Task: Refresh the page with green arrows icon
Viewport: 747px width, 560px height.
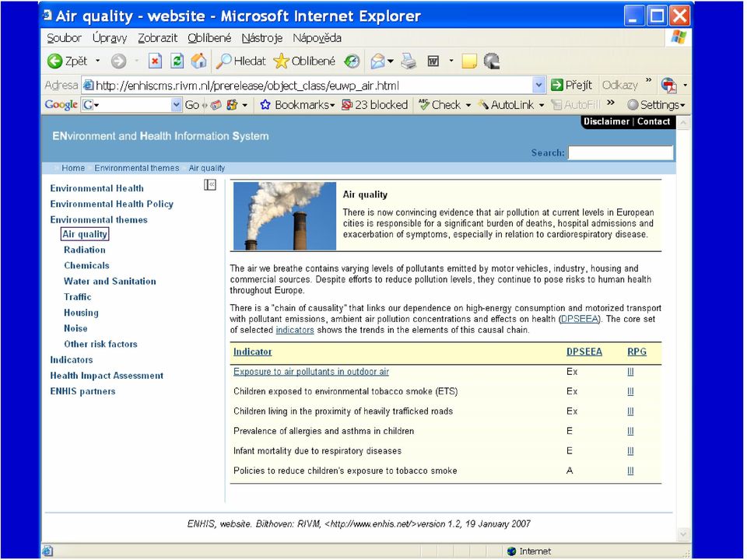Action: pos(177,61)
